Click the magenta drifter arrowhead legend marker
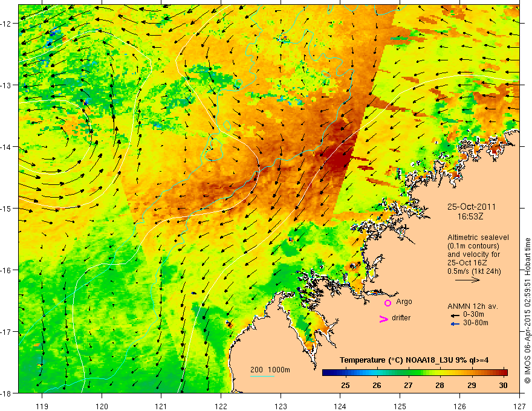Viewport: 532px width, 411px height. 384,319
